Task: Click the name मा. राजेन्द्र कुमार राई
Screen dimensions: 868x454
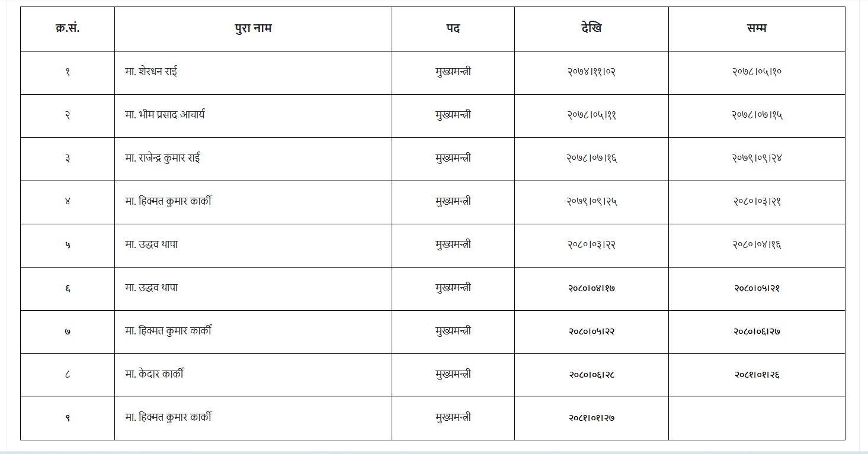Action: click(x=162, y=158)
